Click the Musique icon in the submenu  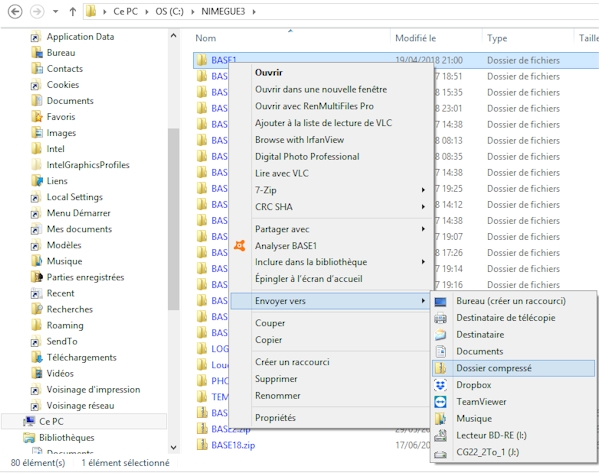[441, 419]
